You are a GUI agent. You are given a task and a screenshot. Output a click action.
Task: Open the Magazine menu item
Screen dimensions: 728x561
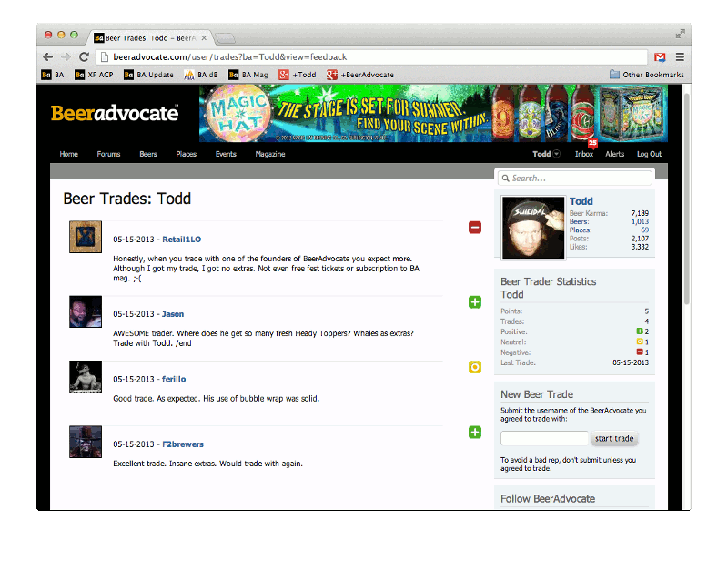270,154
